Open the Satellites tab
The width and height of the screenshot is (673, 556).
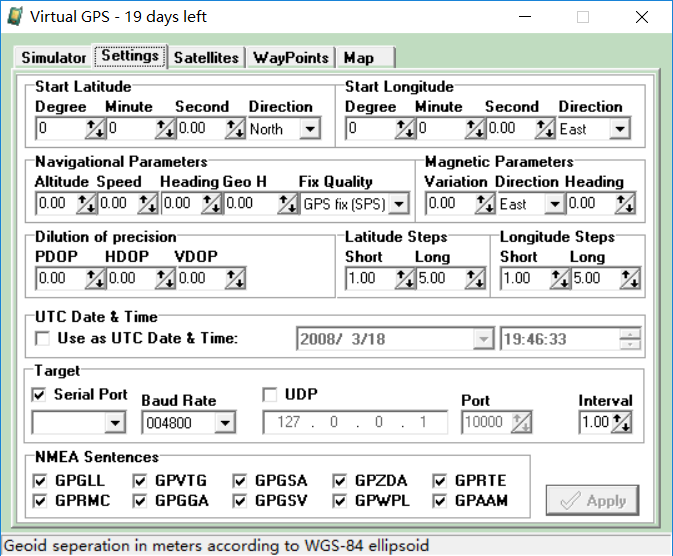[x=206, y=58]
